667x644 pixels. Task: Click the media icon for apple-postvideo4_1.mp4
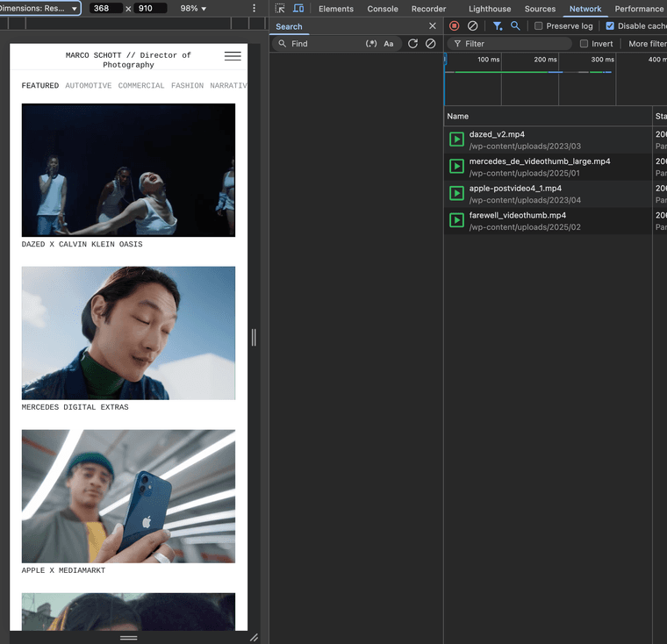(457, 193)
